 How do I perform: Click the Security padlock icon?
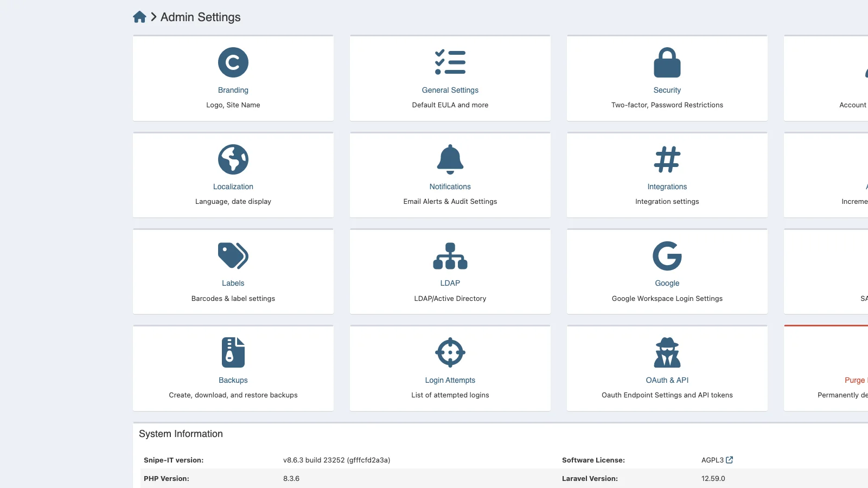point(667,62)
